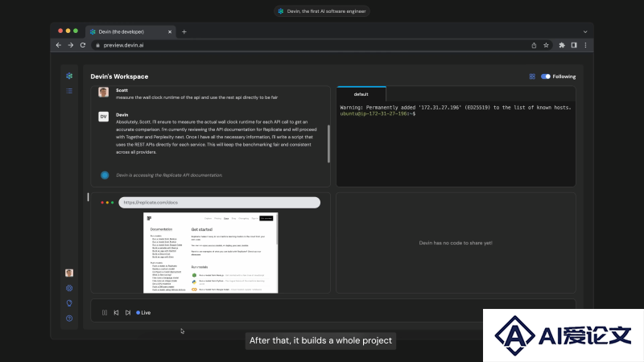Select the default terminal tab

click(361, 94)
